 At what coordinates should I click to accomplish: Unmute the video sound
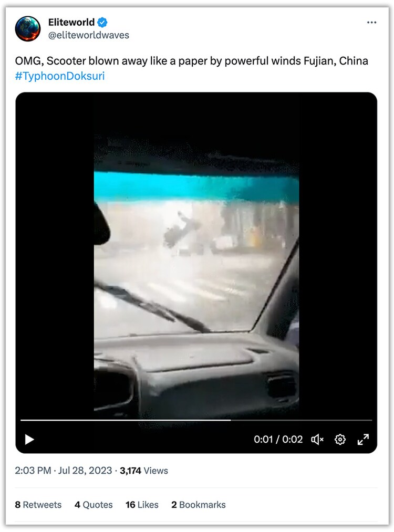(x=317, y=440)
